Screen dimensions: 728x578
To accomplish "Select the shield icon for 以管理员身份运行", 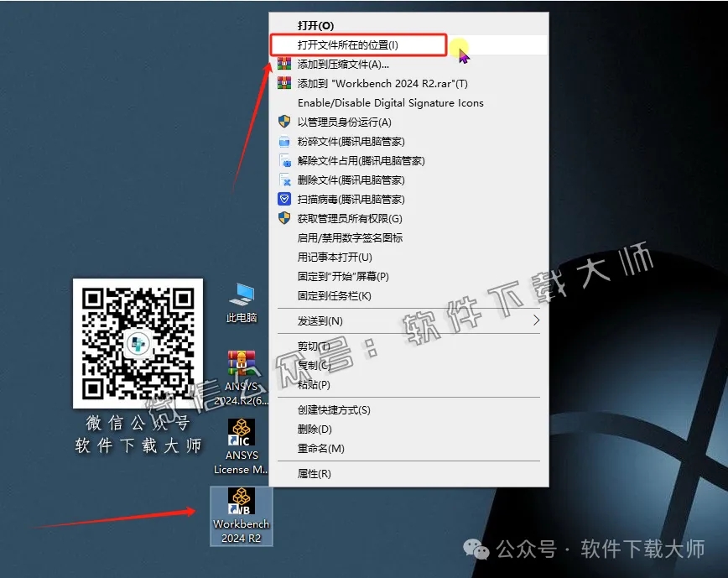I will tap(284, 122).
